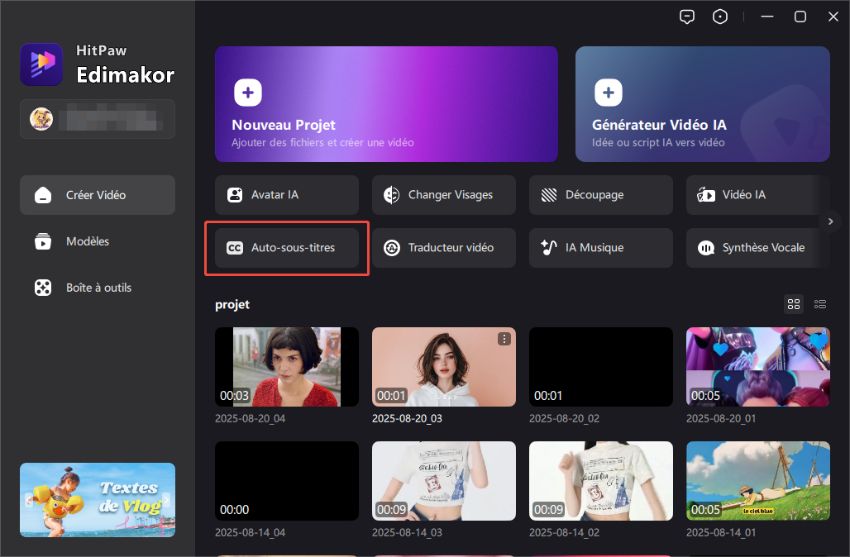Open the Vidéo IA tool
The height and width of the screenshot is (557, 850).
tap(757, 195)
